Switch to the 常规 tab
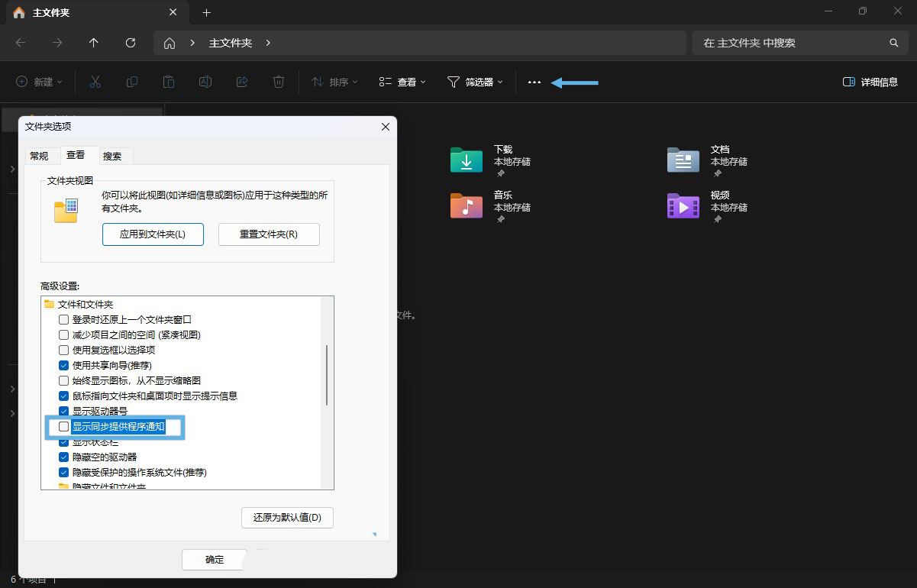917x588 pixels. click(39, 156)
